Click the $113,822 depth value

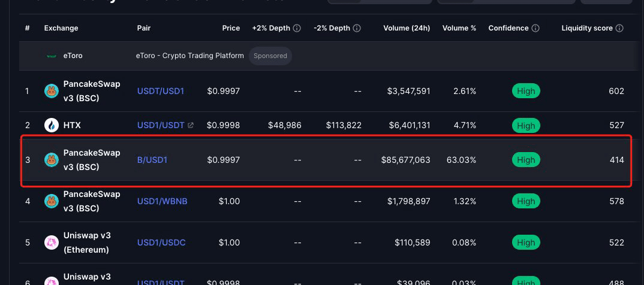[344, 125]
